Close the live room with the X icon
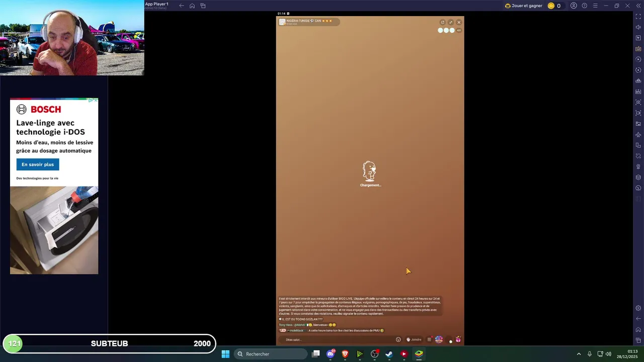The width and height of the screenshot is (644, 362). click(459, 22)
